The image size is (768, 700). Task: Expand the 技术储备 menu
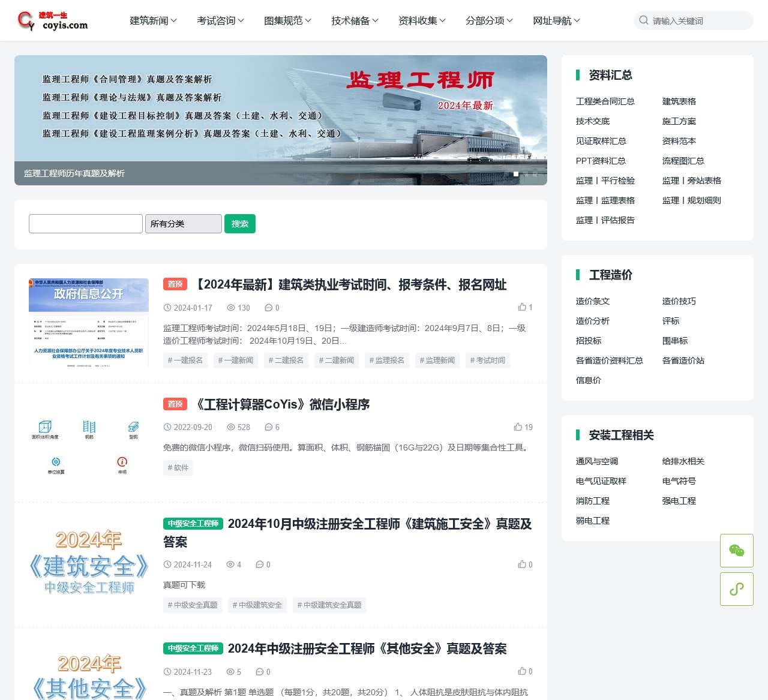coord(355,20)
